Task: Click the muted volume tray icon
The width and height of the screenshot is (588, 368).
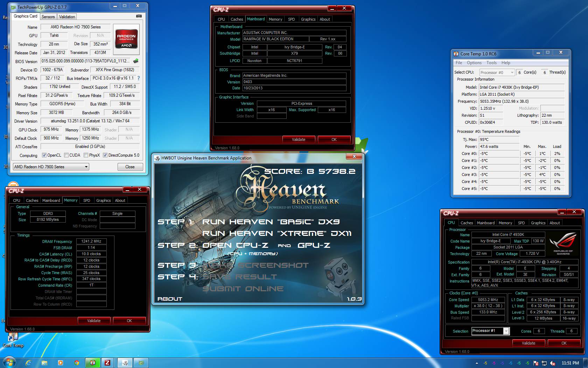Action: [x=553, y=363]
